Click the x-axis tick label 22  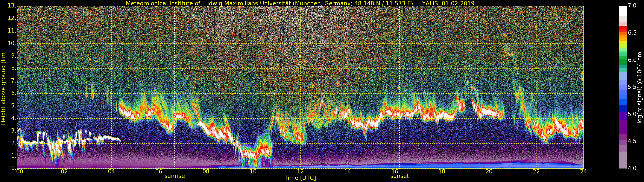click(x=536, y=172)
